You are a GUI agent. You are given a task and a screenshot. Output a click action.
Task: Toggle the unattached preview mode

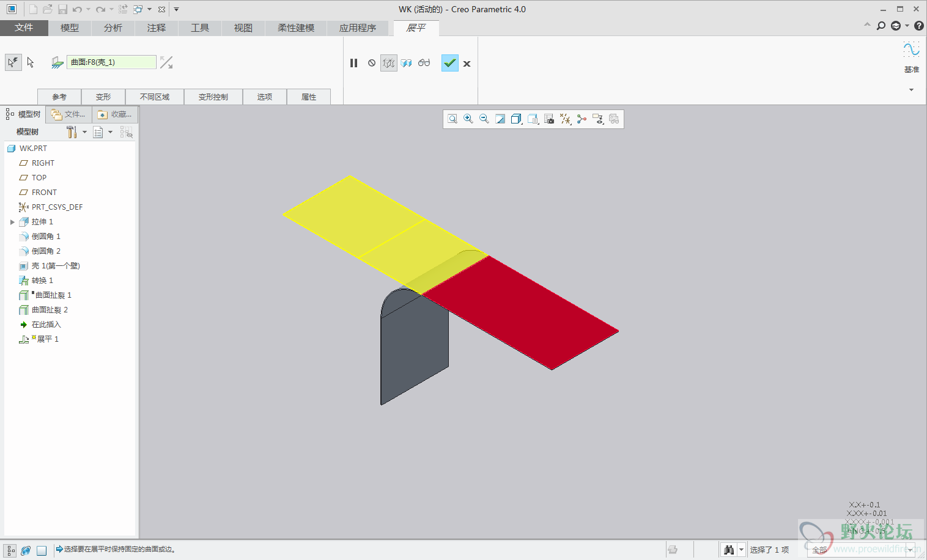[389, 63]
